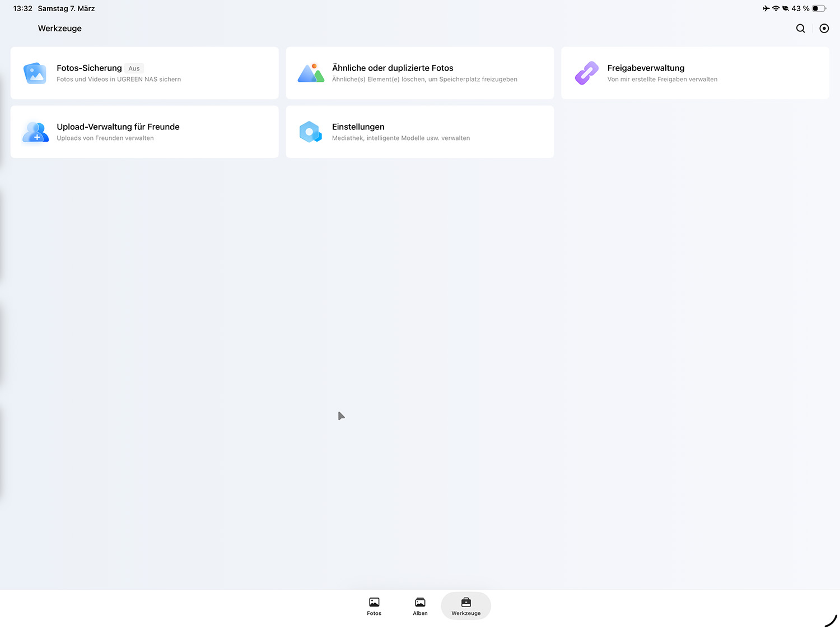Click the blue hexagon Einstellungen icon

point(310,132)
